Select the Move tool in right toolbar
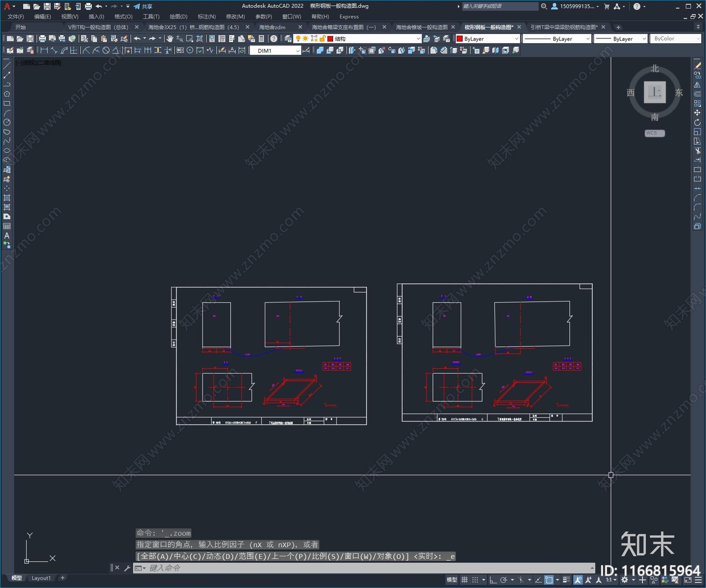 [x=697, y=113]
